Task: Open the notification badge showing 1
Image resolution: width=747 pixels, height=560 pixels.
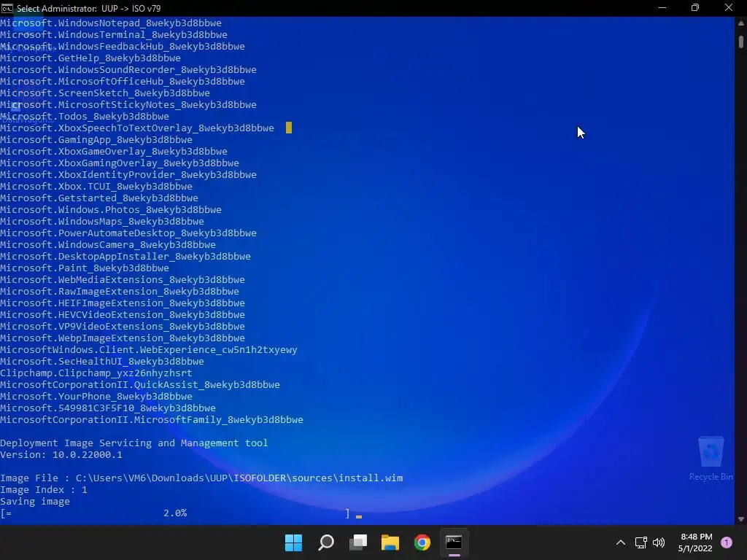Action: [727, 542]
